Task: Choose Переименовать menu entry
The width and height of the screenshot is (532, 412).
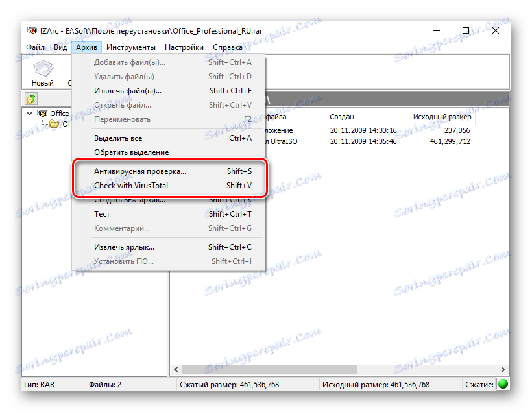Action: tap(169, 119)
